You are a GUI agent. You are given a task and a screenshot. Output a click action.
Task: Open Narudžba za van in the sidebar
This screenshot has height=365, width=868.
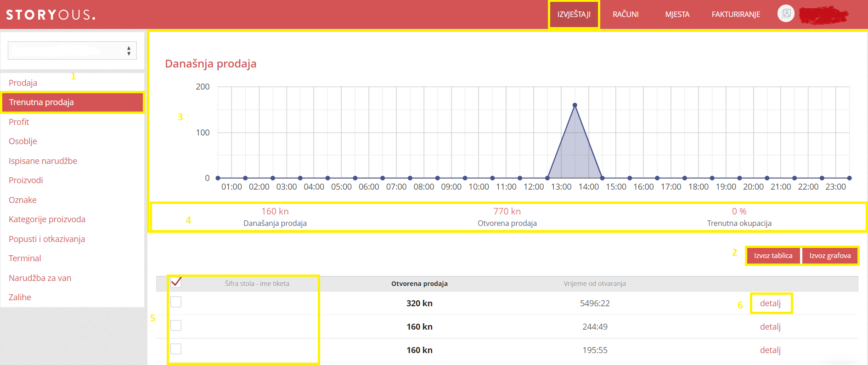[40, 278]
